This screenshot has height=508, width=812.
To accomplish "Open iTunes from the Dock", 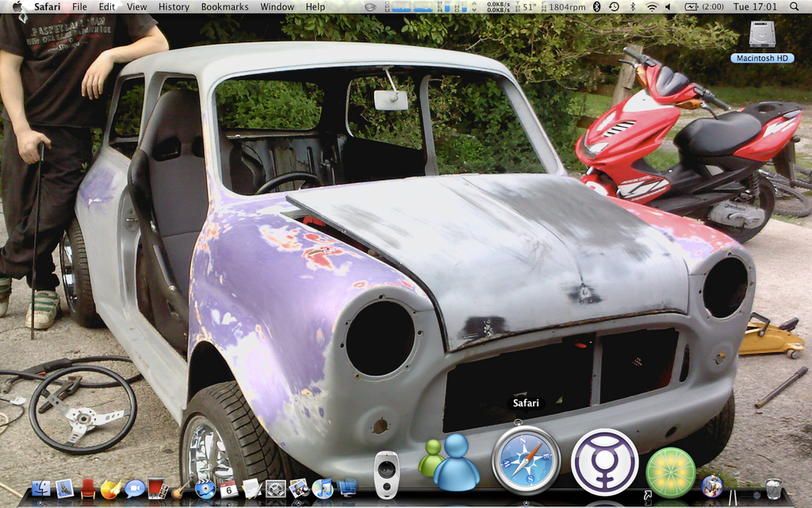I will [323, 488].
